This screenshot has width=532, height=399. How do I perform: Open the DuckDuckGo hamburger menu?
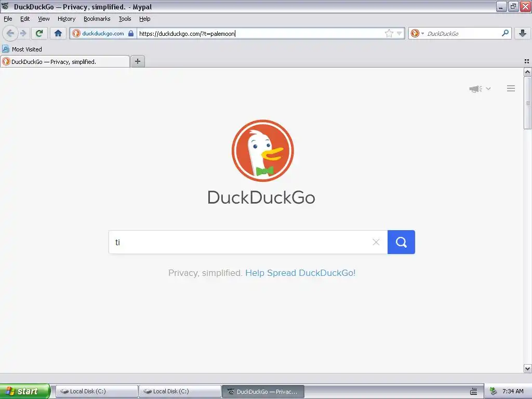[x=511, y=88]
